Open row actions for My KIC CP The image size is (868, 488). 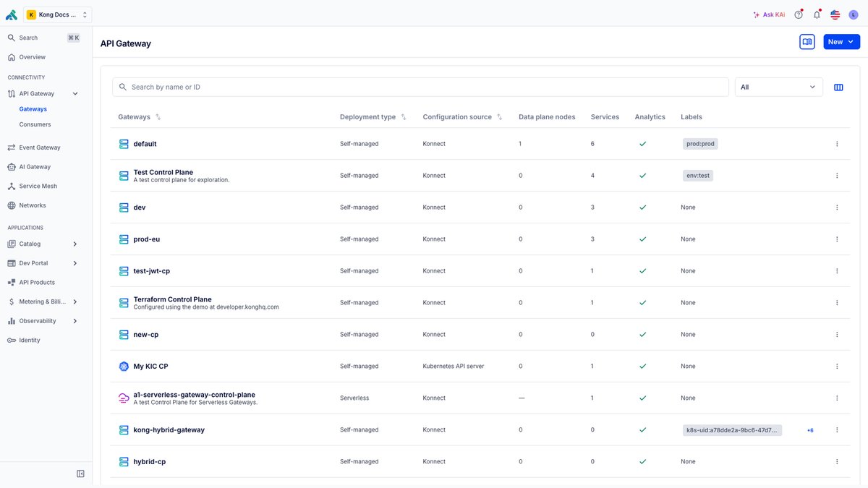click(x=837, y=367)
